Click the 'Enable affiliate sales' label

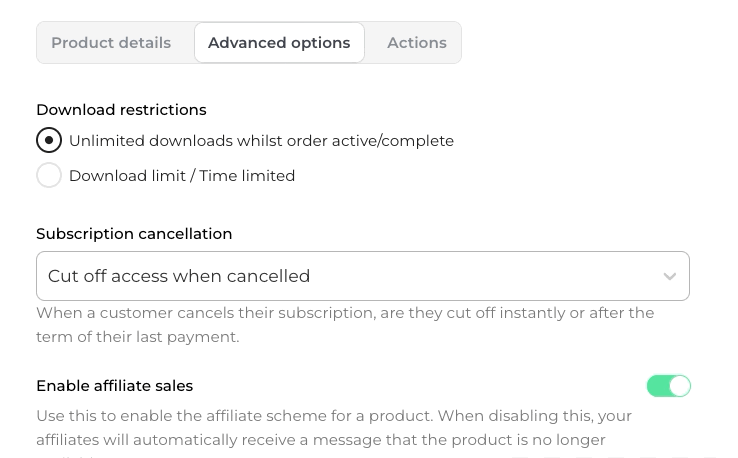[114, 386]
